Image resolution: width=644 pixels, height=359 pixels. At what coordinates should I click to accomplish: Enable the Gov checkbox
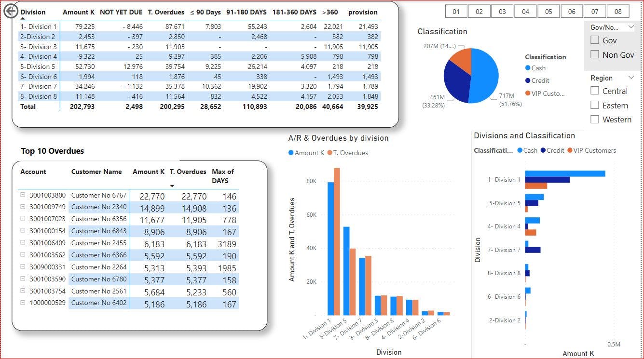[595, 40]
